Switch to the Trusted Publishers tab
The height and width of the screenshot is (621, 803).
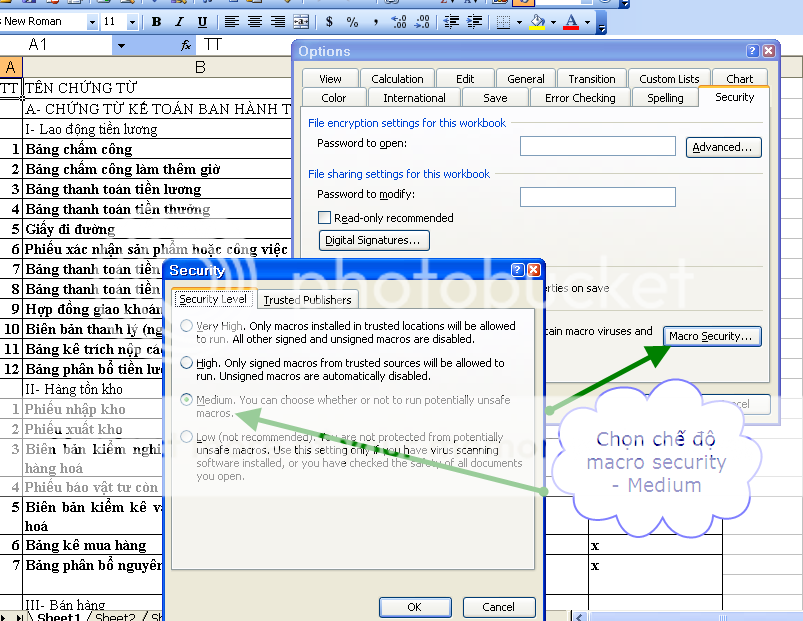click(307, 299)
